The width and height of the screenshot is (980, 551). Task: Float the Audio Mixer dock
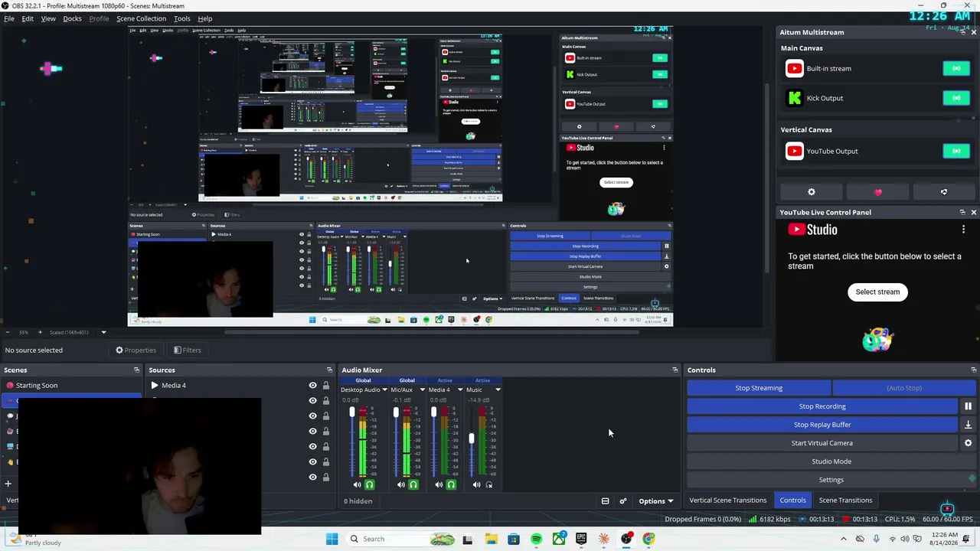click(675, 370)
